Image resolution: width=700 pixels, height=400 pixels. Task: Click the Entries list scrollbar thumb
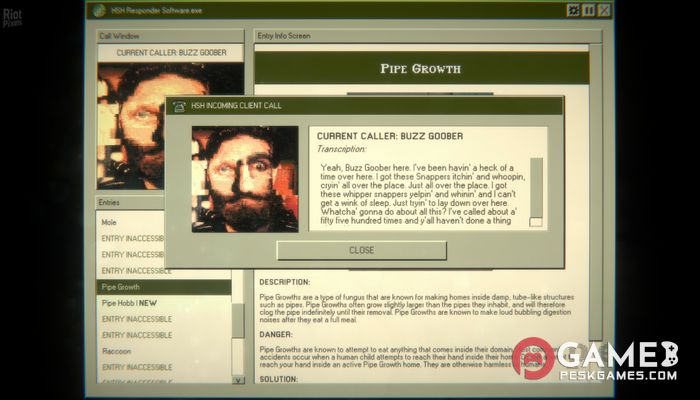238,321
